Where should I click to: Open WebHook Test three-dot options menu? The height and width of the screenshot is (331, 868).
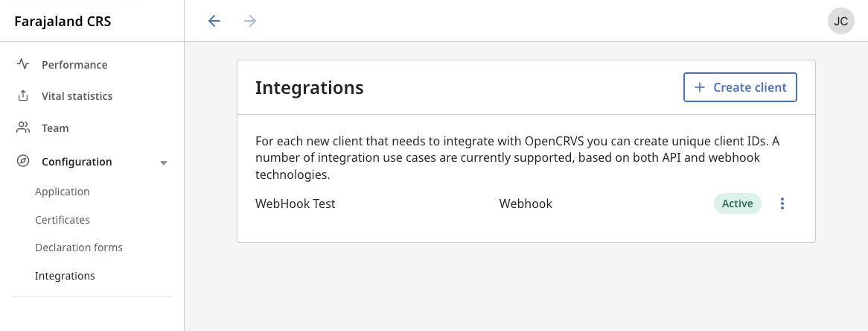782,204
